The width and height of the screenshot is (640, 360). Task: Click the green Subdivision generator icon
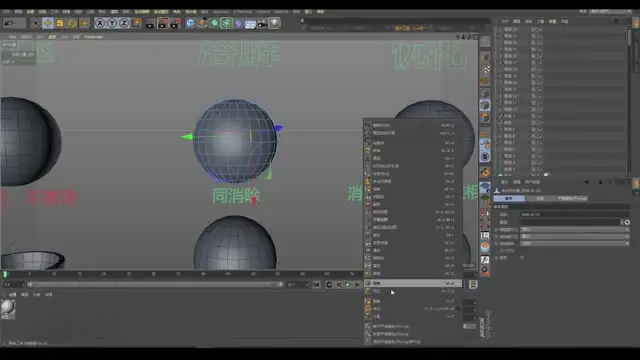coord(215,23)
